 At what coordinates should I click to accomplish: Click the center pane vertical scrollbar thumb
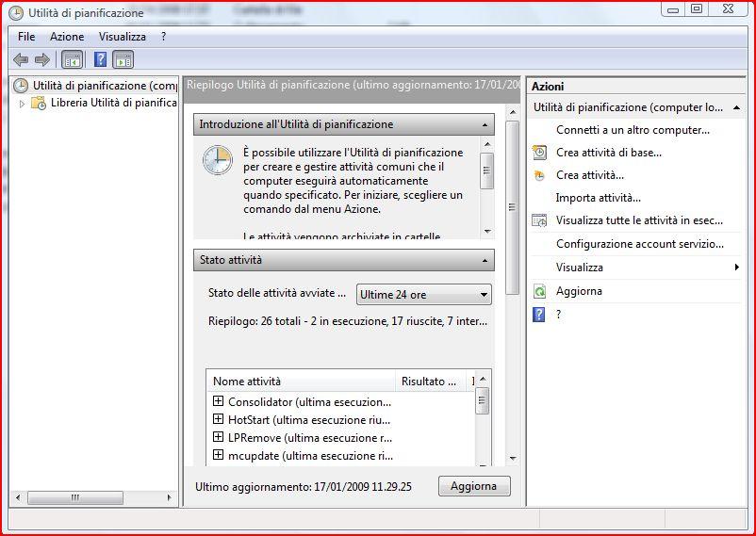(512, 207)
